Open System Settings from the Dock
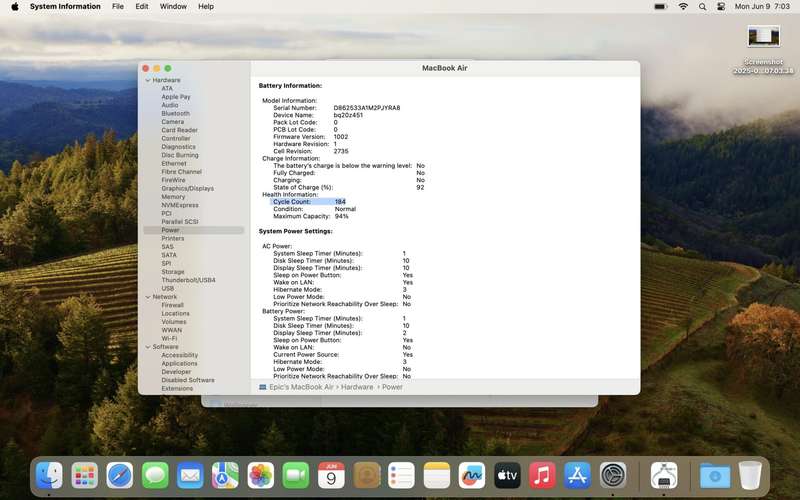This screenshot has width=800, height=500. pyautogui.click(x=613, y=475)
